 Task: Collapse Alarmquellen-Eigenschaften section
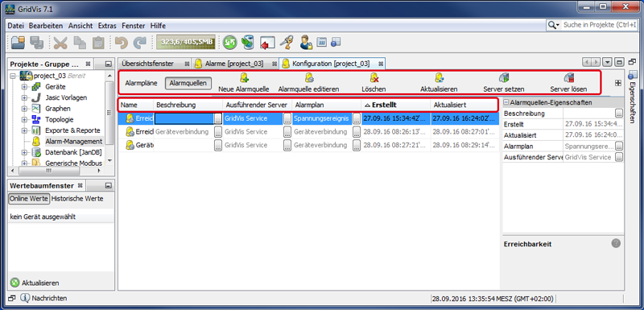click(x=506, y=102)
